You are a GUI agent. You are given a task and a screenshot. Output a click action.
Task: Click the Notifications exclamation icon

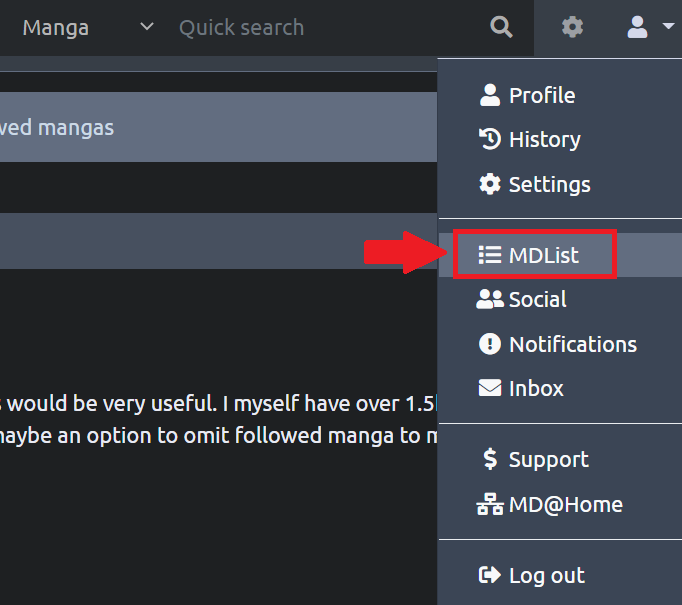pos(490,344)
